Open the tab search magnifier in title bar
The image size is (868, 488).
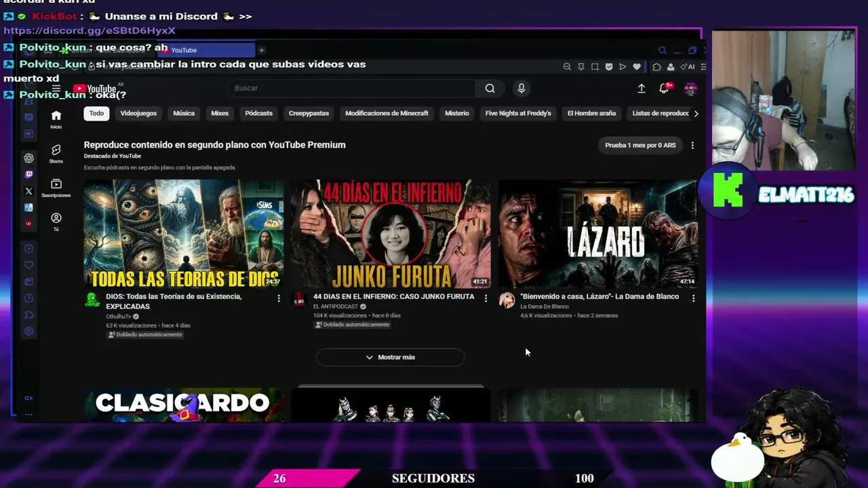click(x=663, y=50)
